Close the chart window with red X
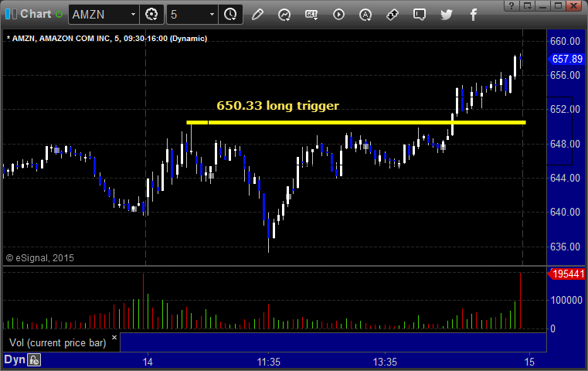This screenshot has height=371, width=588. [574, 5]
